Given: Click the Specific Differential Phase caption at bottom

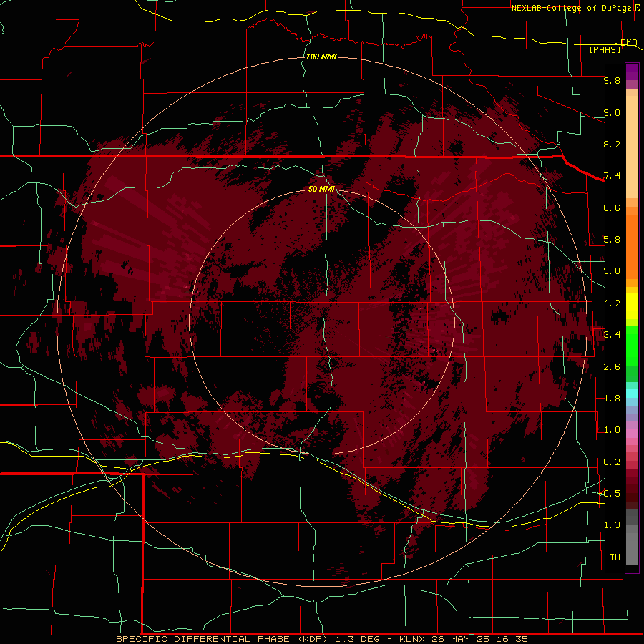Looking at the screenshot, I should click(x=321, y=639).
